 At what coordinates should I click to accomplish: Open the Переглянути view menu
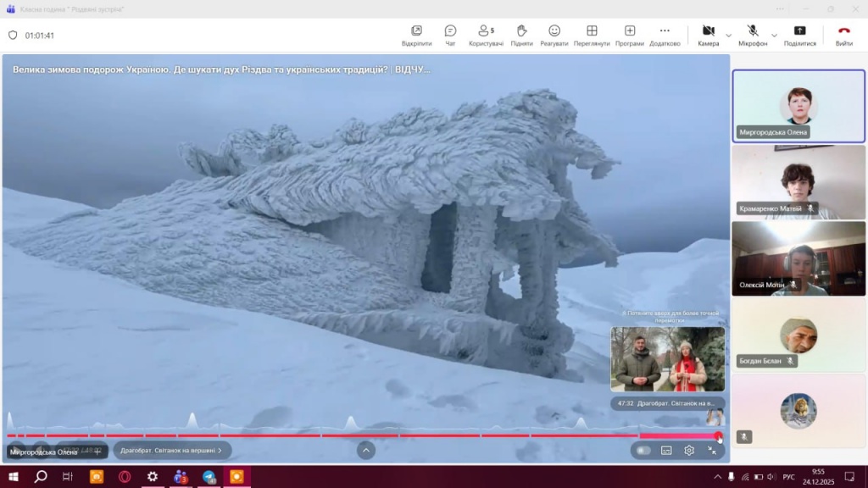tap(591, 35)
